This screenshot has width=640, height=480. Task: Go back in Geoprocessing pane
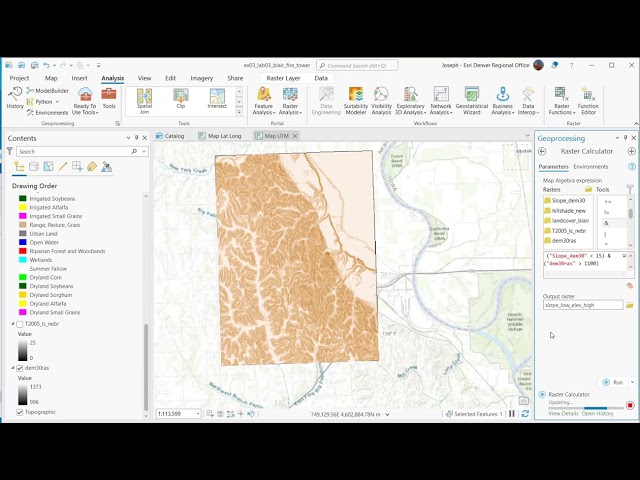(x=542, y=151)
